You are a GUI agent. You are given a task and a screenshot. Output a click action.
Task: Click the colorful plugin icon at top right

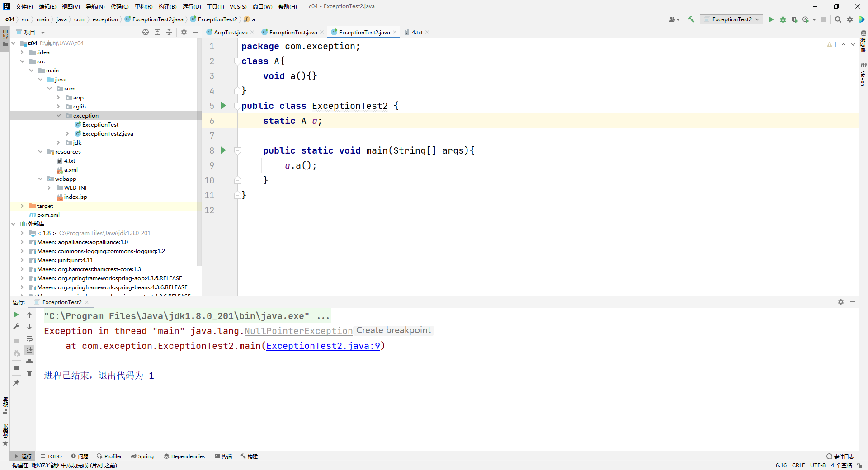pyautogui.click(x=862, y=19)
